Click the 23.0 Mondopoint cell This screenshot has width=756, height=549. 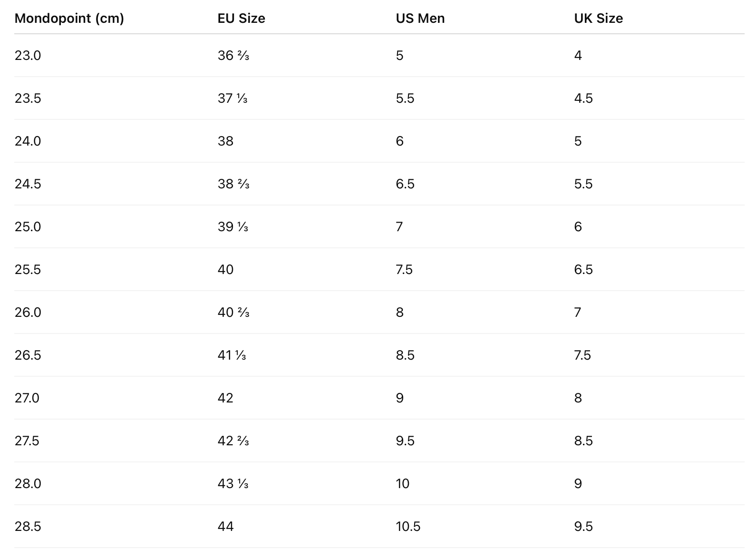pyautogui.click(x=28, y=56)
